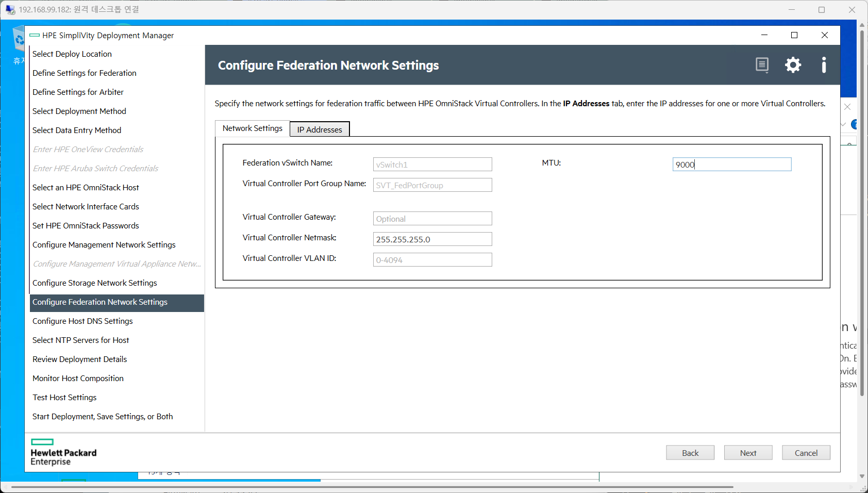The image size is (868, 493).
Task: Click the Configure Management Virtual Appliance step
Action: coord(117,264)
